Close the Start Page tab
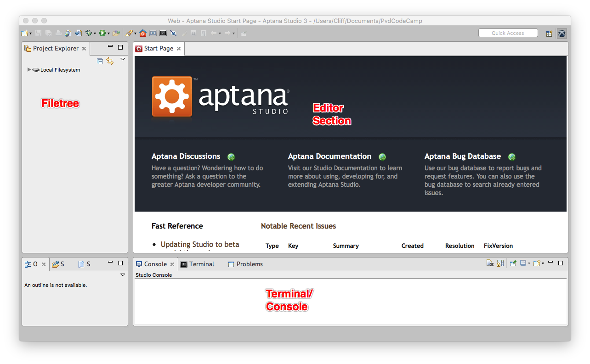This screenshot has width=590, height=364. pyautogui.click(x=179, y=49)
